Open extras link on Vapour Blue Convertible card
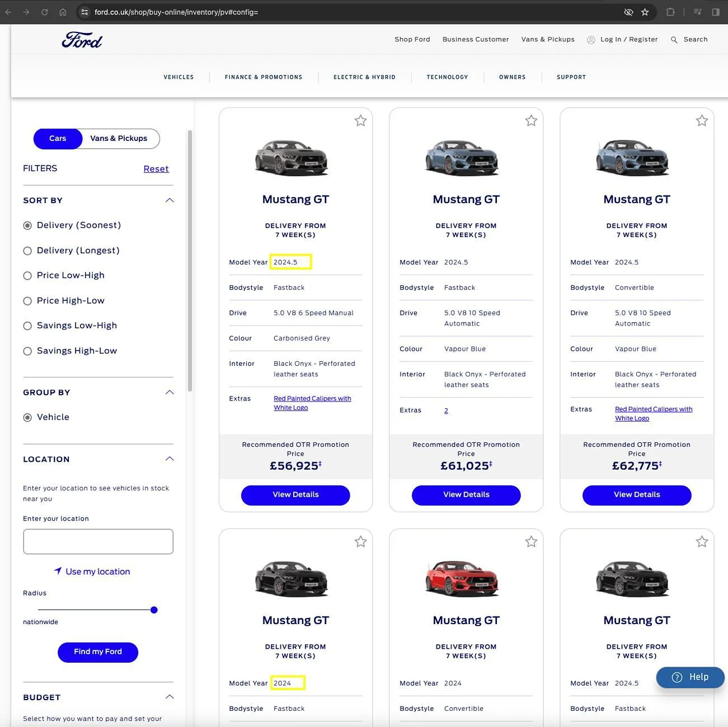The height and width of the screenshot is (727, 728). [x=654, y=414]
